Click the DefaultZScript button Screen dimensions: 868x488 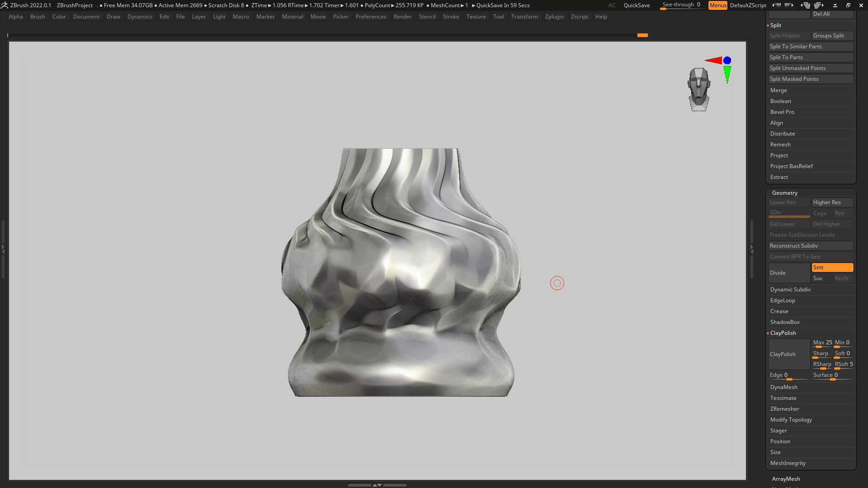coord(748,5)
